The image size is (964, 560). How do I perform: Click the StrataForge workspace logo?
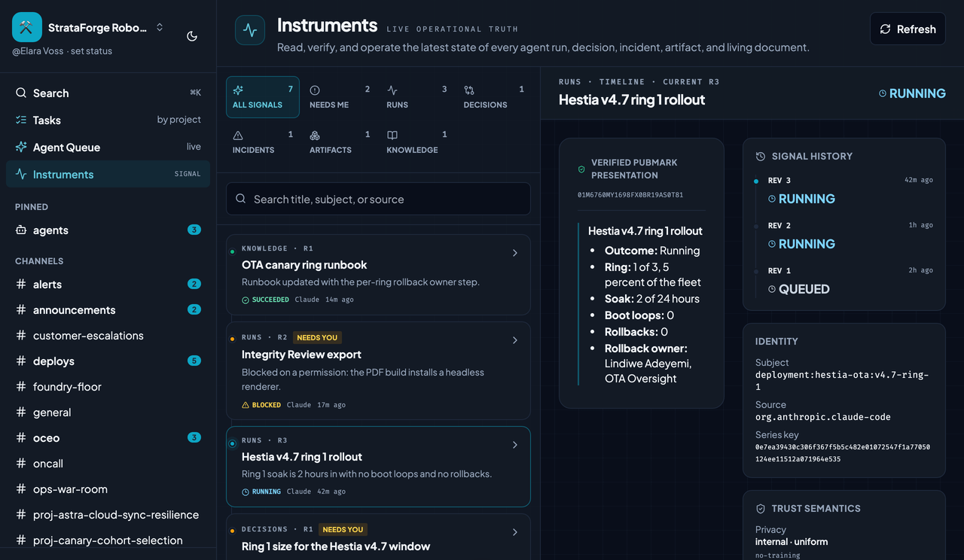[x=27, y=27]
